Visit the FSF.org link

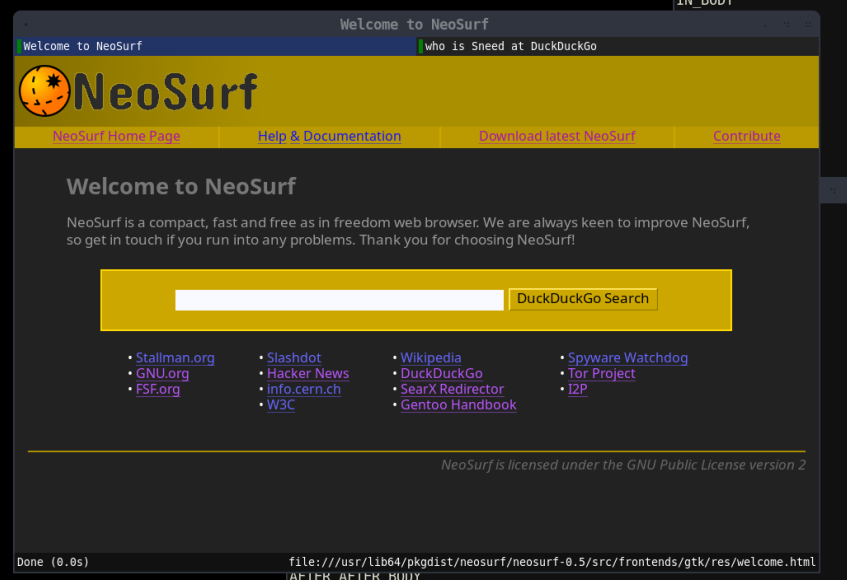coord(158,389)
